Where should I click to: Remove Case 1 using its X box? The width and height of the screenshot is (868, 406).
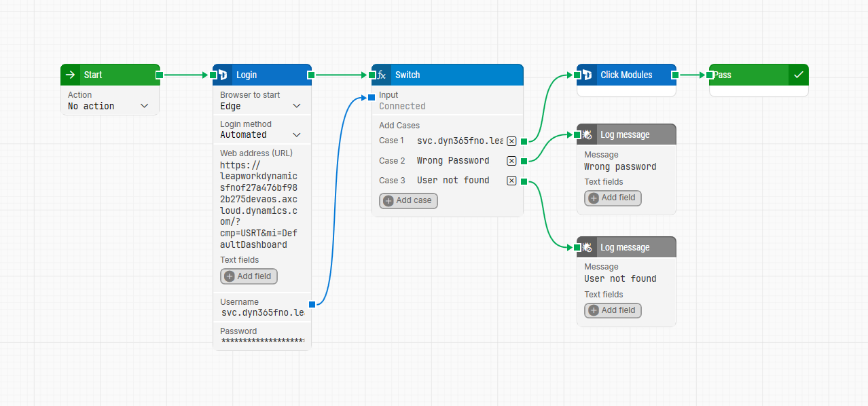click(511, 141)
